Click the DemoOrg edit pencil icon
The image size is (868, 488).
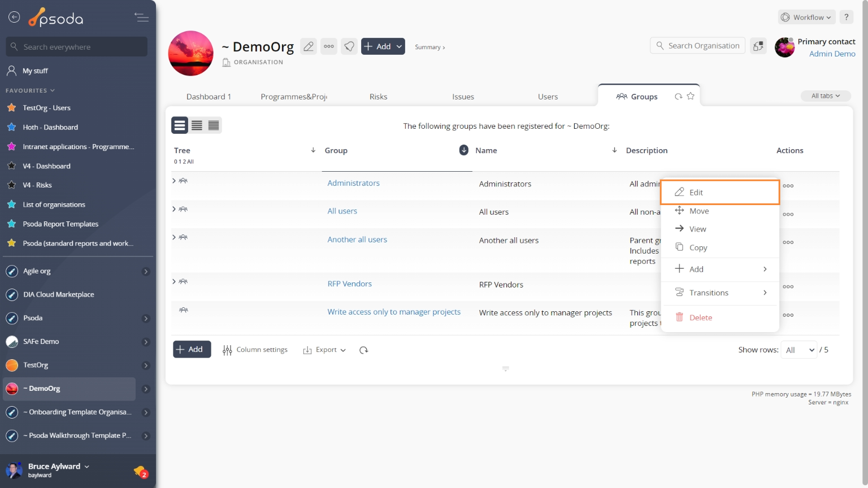[309, 46]
